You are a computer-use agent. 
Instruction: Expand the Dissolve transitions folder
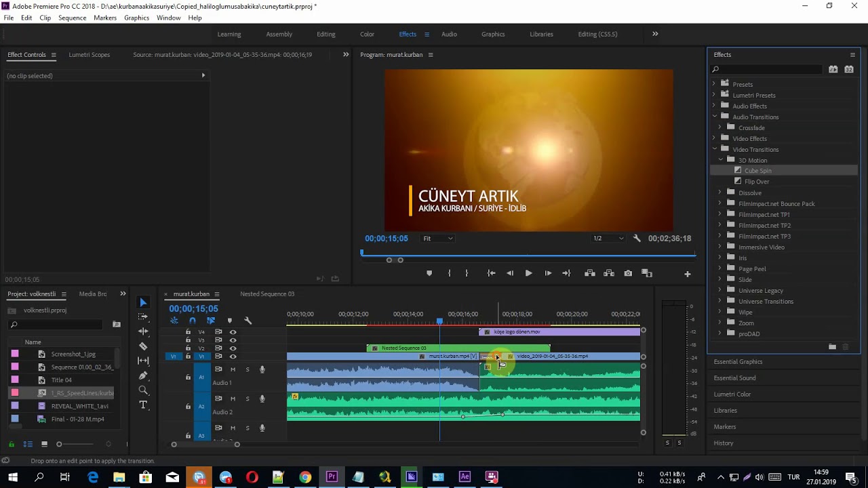[719, 192]
